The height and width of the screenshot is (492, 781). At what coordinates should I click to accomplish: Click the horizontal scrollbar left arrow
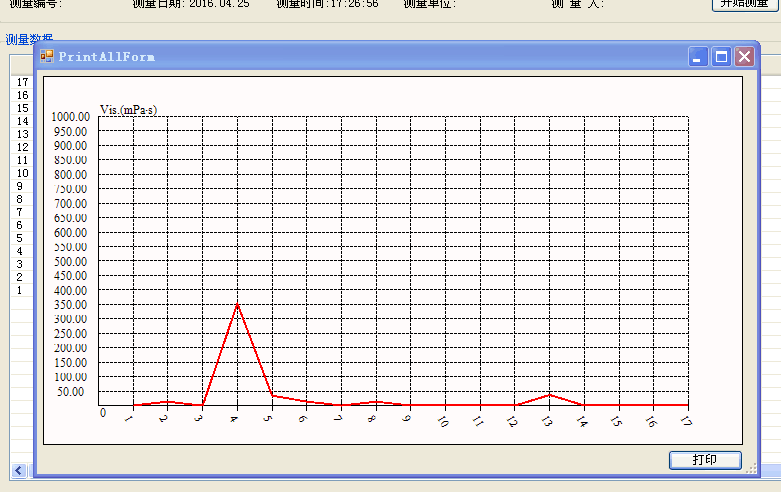click(17, 470)
